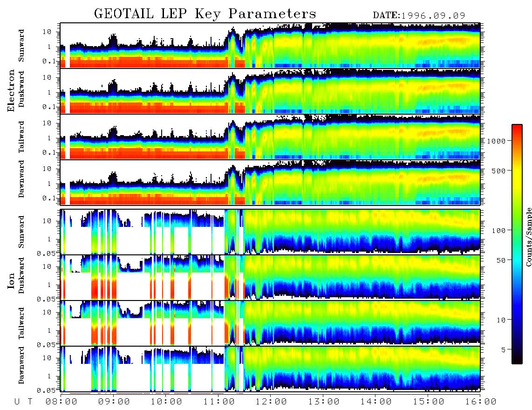
Task: Click the '11:00' time tick label
Action: click(x=219, y=402)
